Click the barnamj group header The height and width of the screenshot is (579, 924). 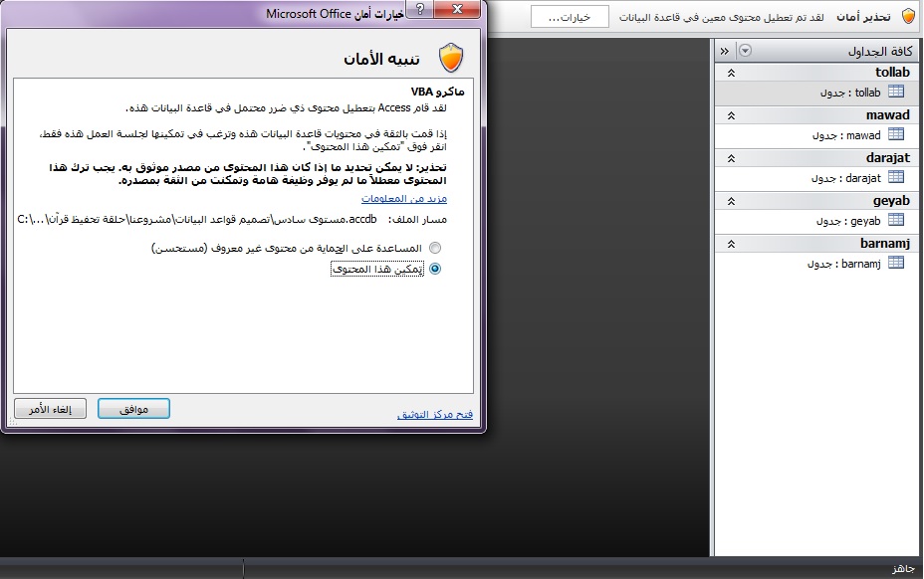pyautogui.click(x=816, y=244)
